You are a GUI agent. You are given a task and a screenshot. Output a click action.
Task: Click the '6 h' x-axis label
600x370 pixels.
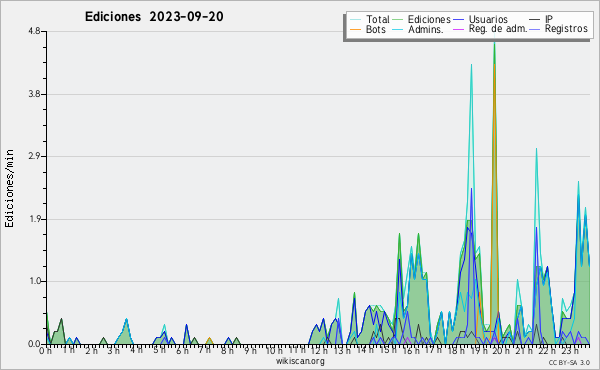pos(182,350)
